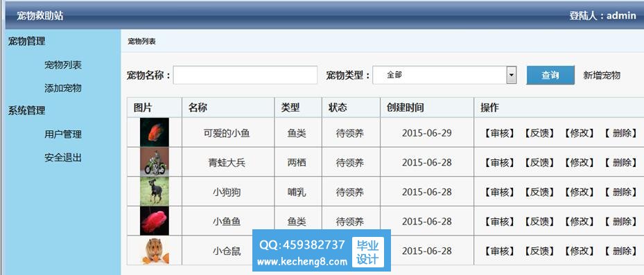Click the 小仓鼠 hamster thumbnail
The width and height of the screenshot is (644, 275).
tap(155, 250)
